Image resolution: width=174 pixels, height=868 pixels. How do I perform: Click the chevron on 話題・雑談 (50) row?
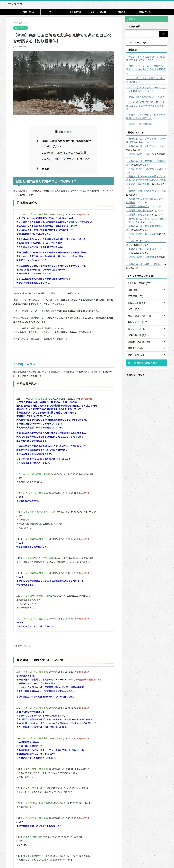[165, 355]
